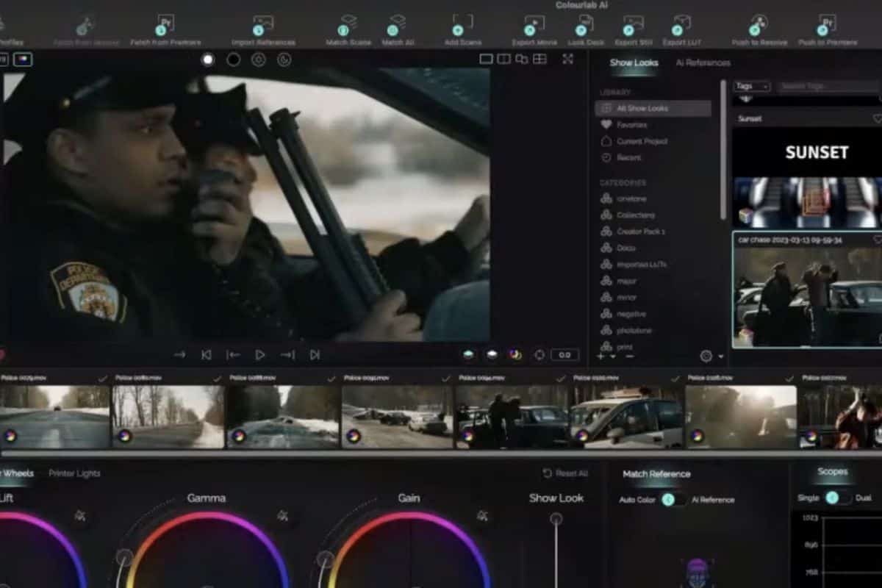The width and height of the screenshot is (882, 588).
Task: Click the Export Still toolbar icon
Action: [633, 26]
